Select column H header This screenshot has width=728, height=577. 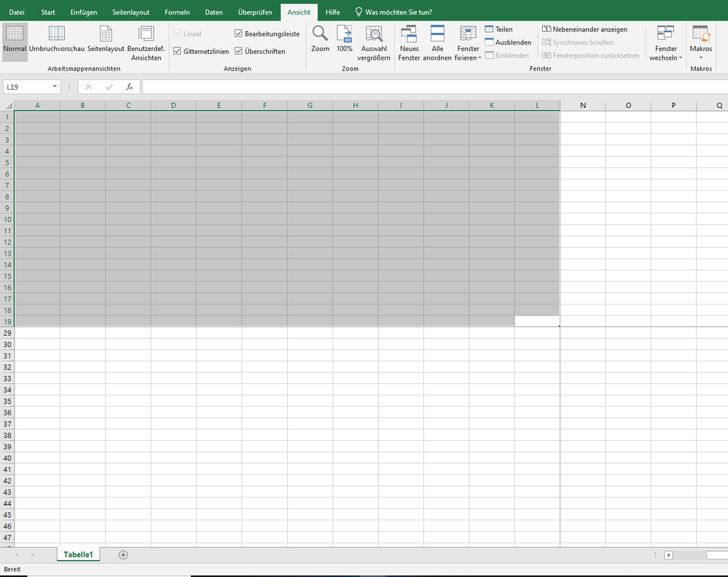355,106
